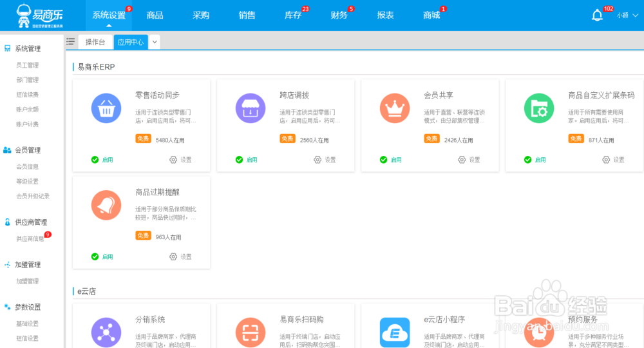Click the 会员管理 people icon

coord(7,150)
